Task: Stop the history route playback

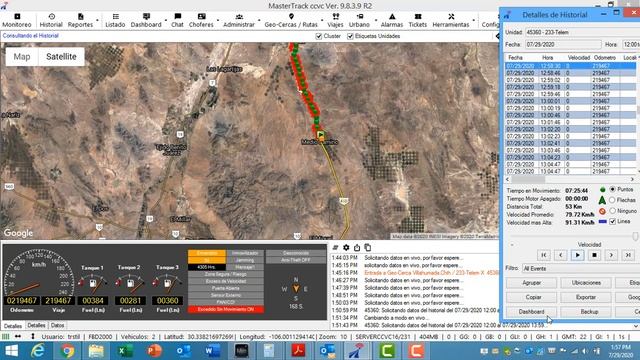Action: click(x=595, y=255)
